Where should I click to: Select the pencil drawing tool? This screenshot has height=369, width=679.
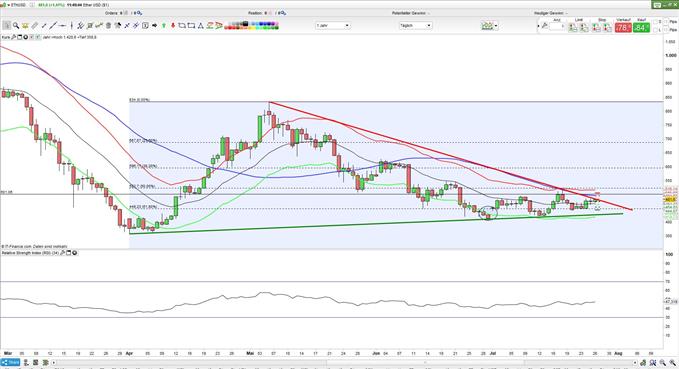(x=35, y=26)
